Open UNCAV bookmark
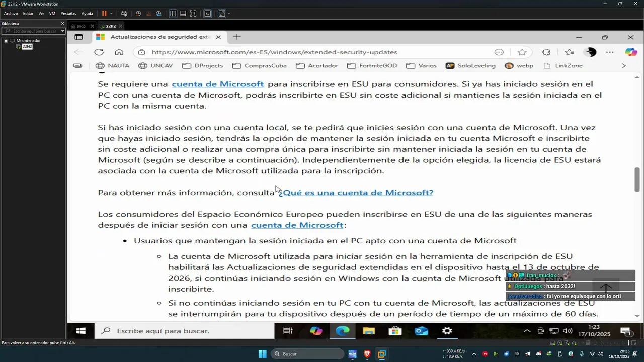The image size is (644, 362). click(155, 66)
